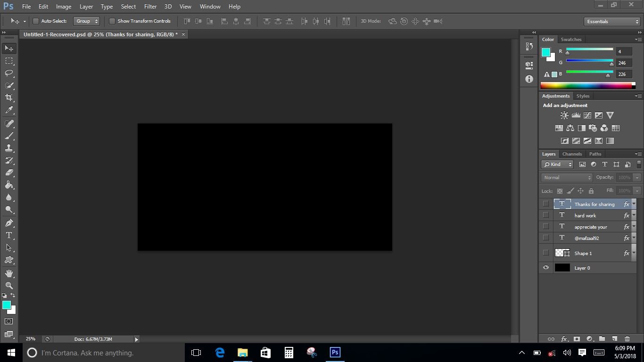Viewport: 644px width, 362px height.
Task: Create new adjustment layer icon
Action: [589, 339]
